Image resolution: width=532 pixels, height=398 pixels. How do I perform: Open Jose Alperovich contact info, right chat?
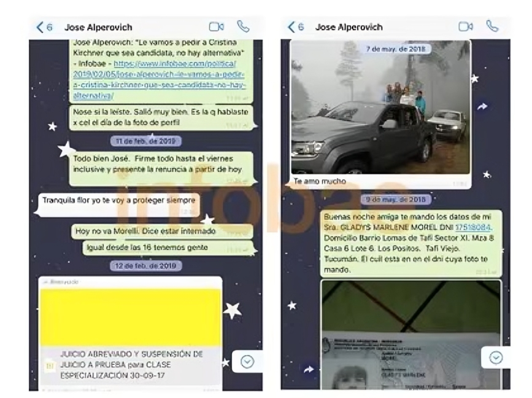click(349, 28)
